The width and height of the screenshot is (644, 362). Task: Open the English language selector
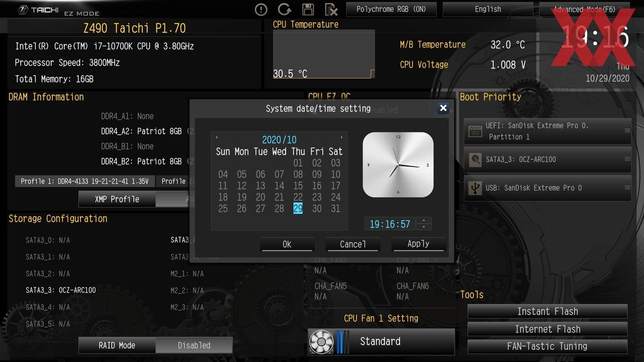(488, 9)
